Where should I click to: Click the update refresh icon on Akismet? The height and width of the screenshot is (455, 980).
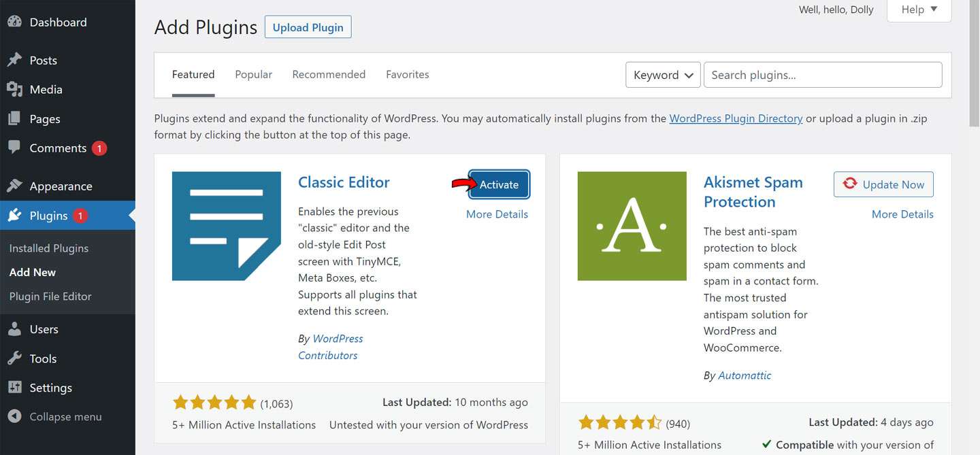850,184
